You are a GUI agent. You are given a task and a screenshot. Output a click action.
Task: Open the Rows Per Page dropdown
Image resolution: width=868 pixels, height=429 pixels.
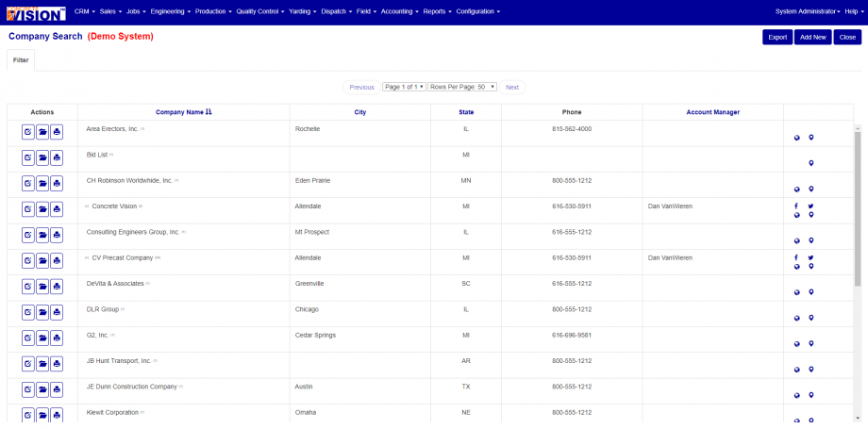[462, 87]
